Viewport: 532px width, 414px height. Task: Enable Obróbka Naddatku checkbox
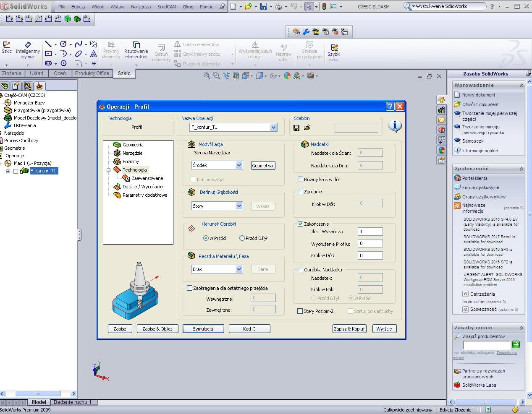pyautogui.click(x=300, y=270)
